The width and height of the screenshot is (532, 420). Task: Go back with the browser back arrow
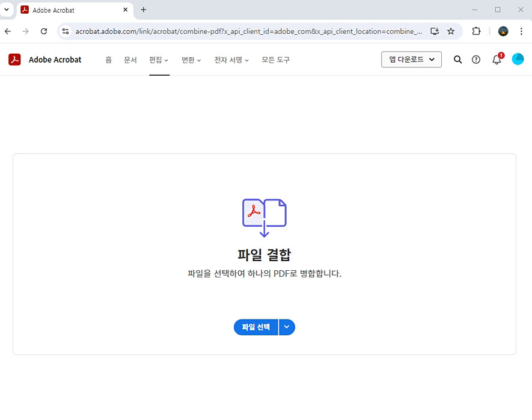[8, 31]
